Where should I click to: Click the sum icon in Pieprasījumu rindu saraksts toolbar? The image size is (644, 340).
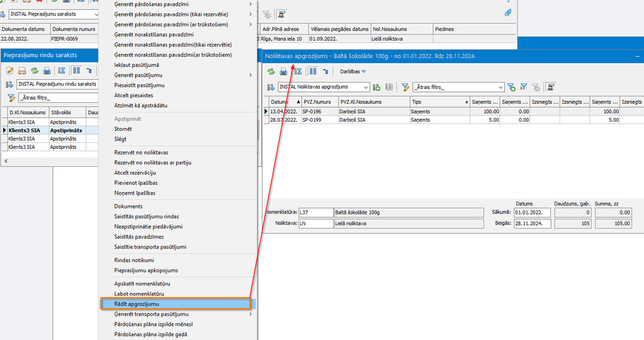[62, 71]
